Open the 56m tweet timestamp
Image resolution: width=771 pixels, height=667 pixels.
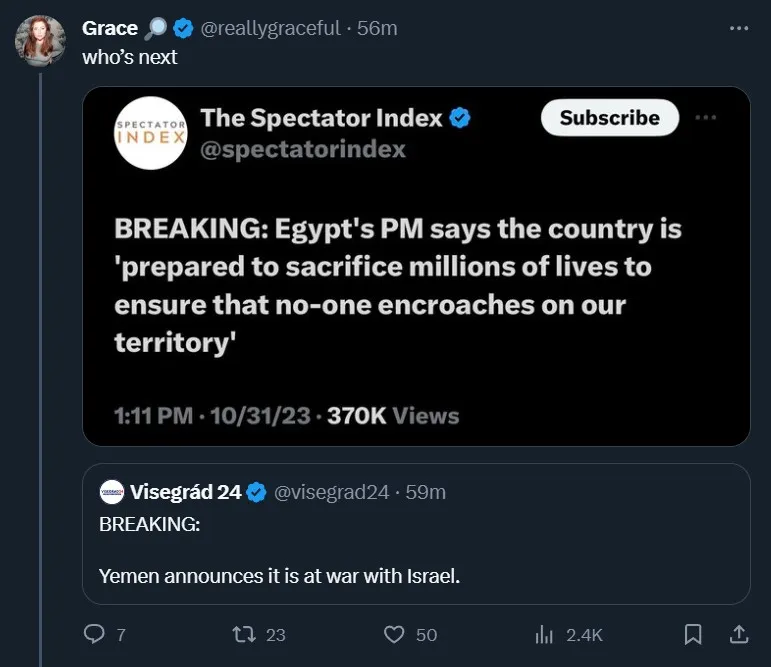click(x=377, y=29)
